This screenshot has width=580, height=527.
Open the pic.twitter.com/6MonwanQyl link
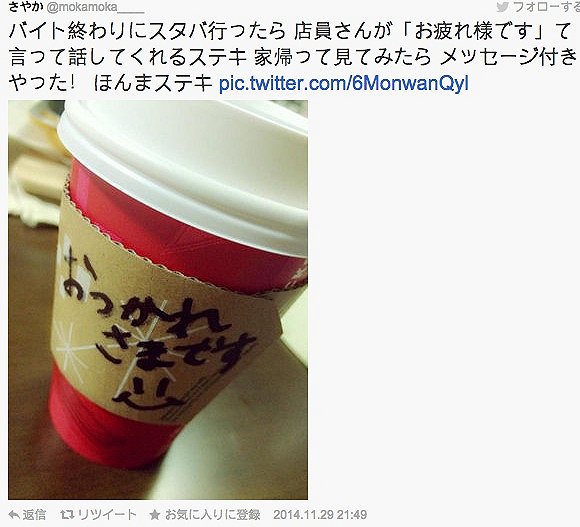click(344, 84)
